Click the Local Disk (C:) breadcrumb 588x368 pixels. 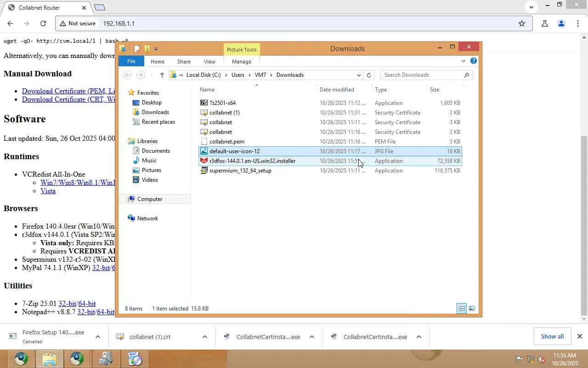(x=204, y=75)
